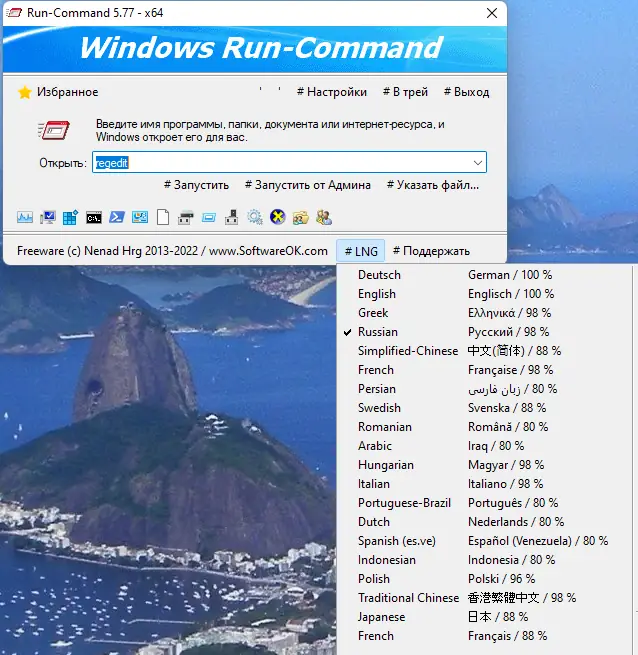
Task: Click the computer monitor with checkmark icon
Action: coord(48,217)
